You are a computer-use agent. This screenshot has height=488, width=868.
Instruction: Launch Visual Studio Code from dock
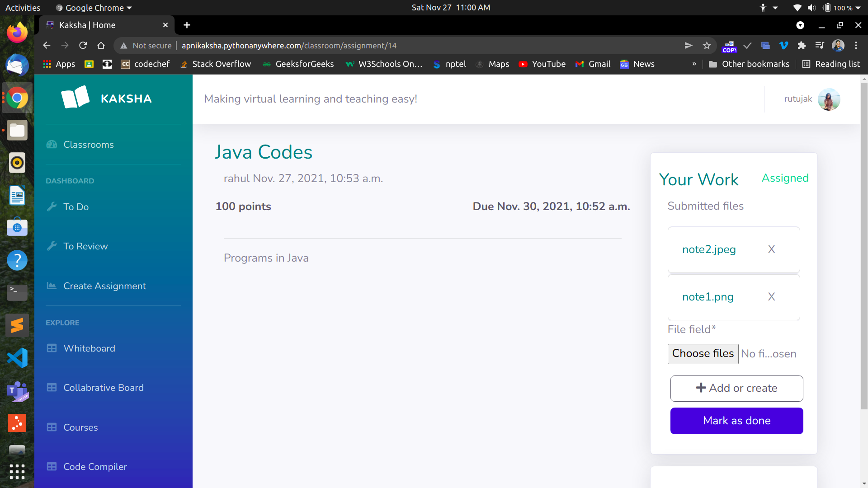pyautogui.click(x=17, y=358)
